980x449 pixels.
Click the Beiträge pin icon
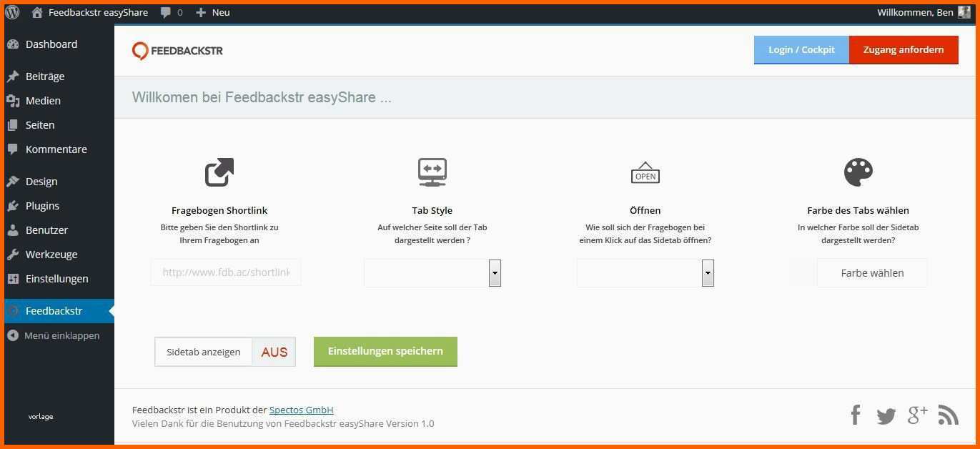click(x=13, y=77)
